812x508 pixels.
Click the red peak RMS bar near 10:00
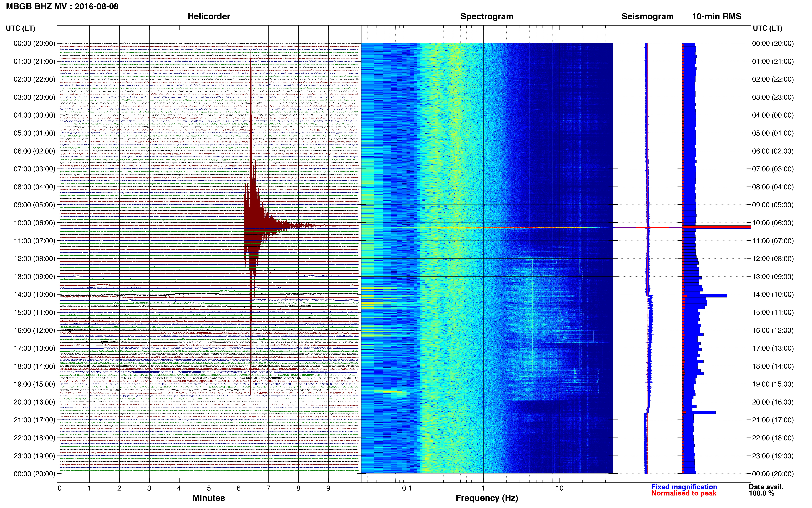[x=717, y=228]
